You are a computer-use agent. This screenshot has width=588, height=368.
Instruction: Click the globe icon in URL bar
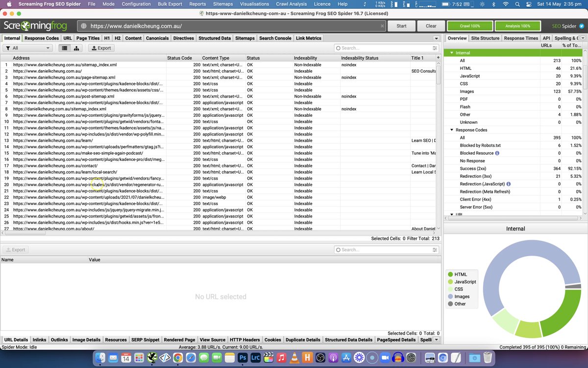tap(83, 26)
